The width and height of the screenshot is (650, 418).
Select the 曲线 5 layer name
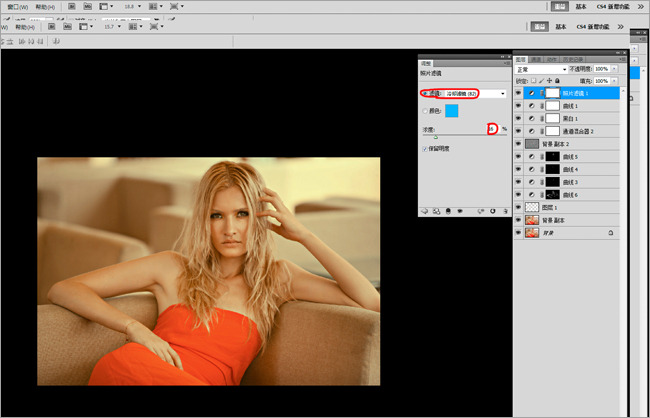pos(570,157)
